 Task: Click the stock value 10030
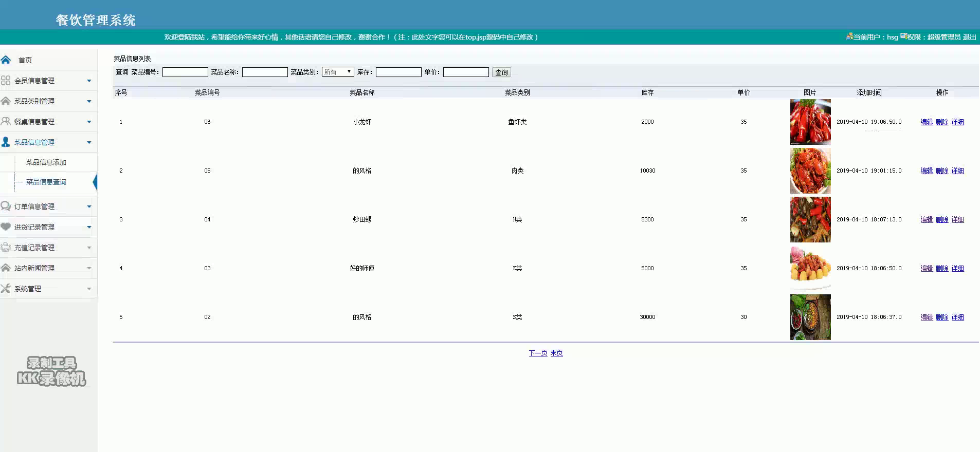(647, 171)
